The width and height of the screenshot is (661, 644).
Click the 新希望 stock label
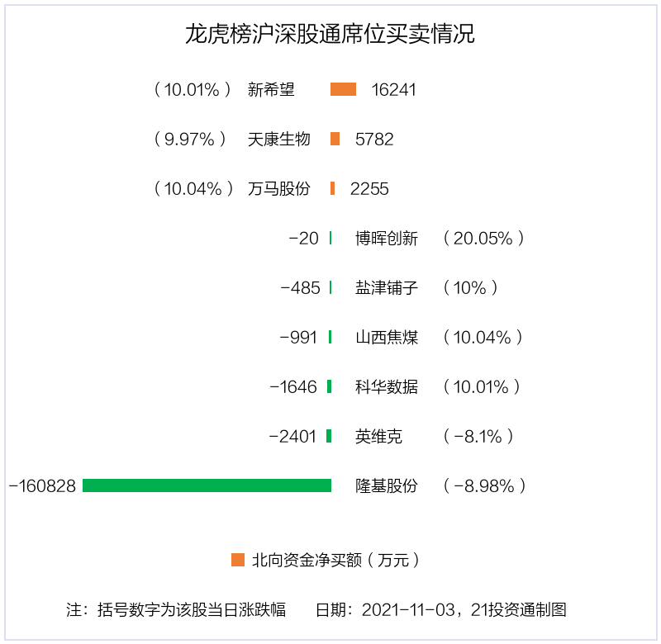click(271, 90)
